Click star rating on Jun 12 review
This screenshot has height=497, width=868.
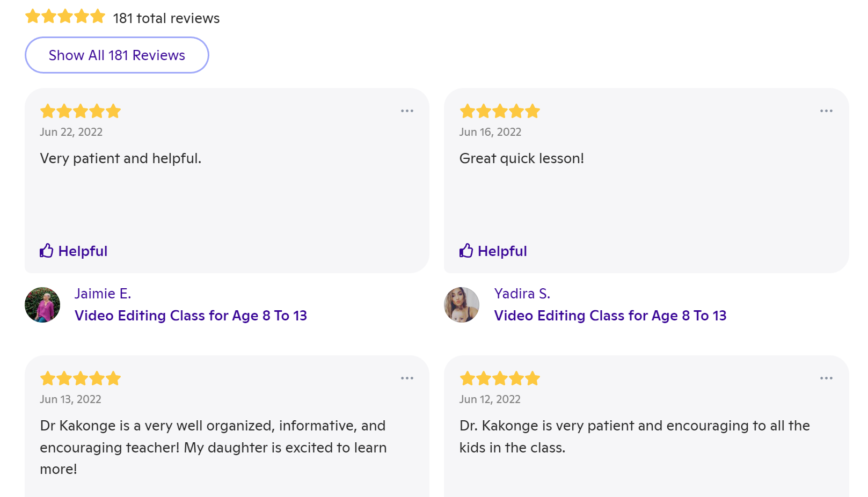pos(500,378)
